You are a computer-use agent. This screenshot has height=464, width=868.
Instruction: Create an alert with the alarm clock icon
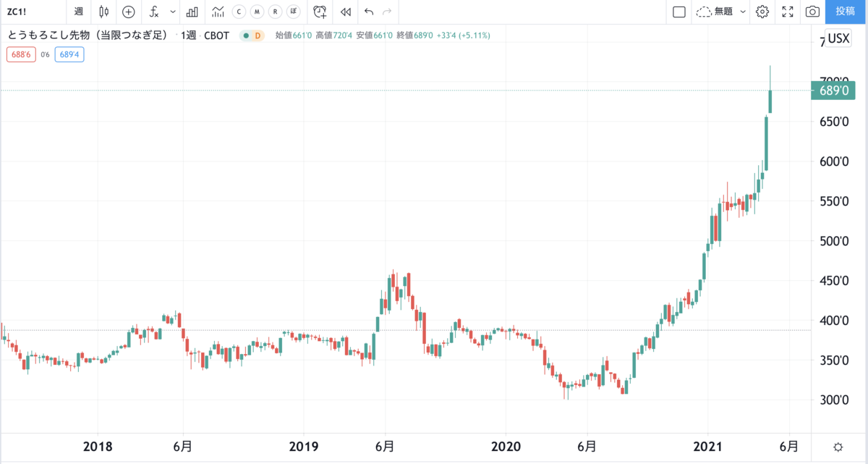[320, 12]
